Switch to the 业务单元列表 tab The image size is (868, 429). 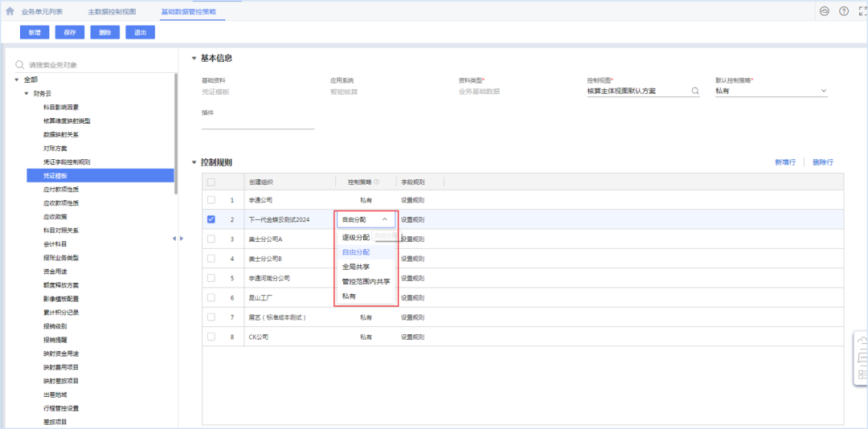(x=42, y=11)
